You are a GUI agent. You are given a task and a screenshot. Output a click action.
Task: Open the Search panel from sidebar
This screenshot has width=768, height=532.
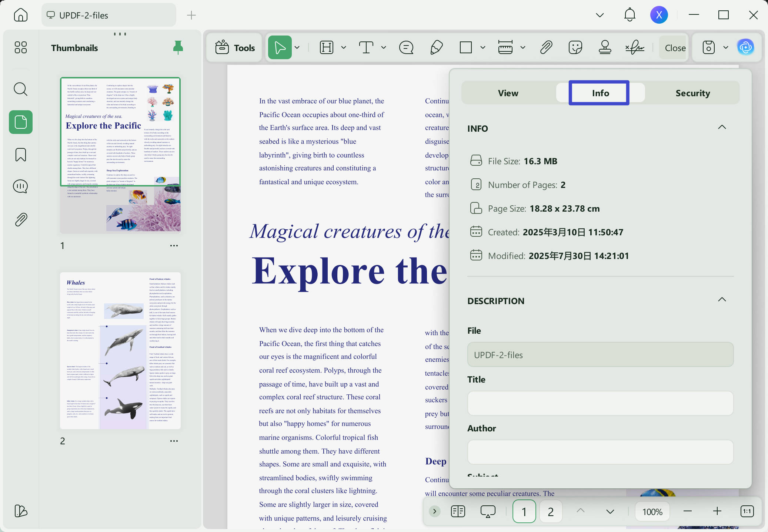pyautogui.click(x=21, y=89)
